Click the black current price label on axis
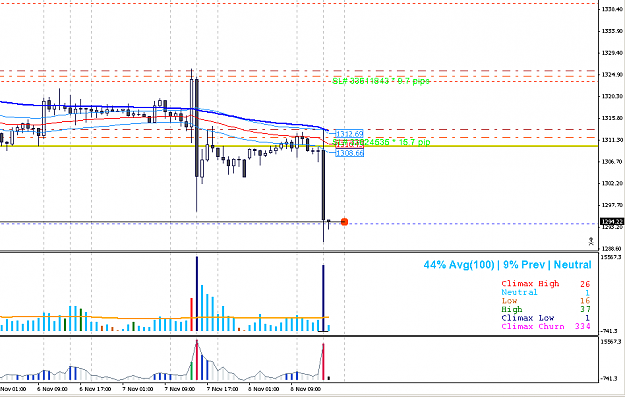The height and width of the screenshot is (397, 625). point(612,222)
